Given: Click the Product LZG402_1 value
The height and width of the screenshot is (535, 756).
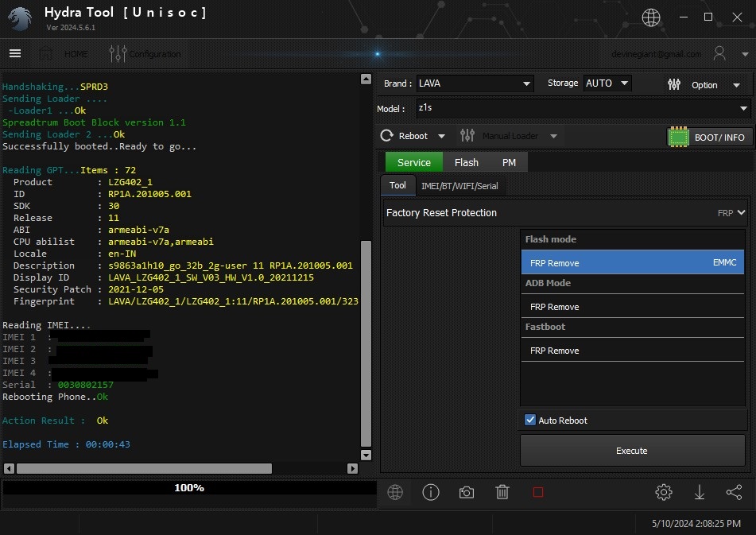Looking at the screenshot, I should (x=130, y=182).
